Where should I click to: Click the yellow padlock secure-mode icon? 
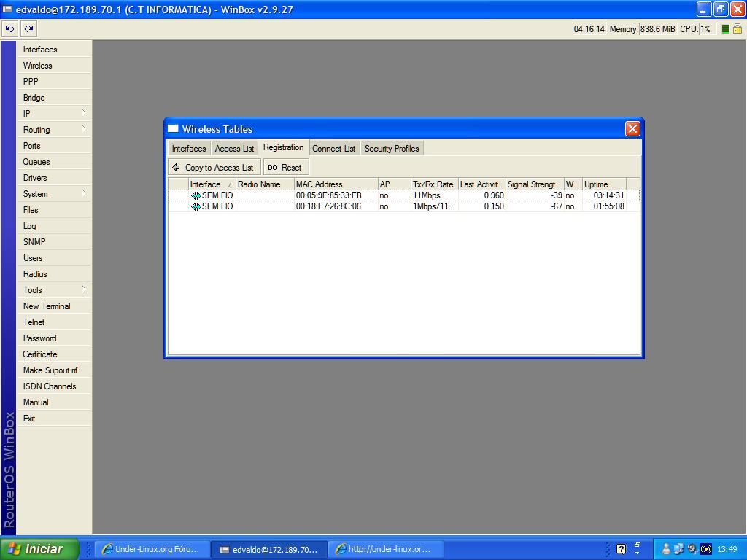coord(737,29)
